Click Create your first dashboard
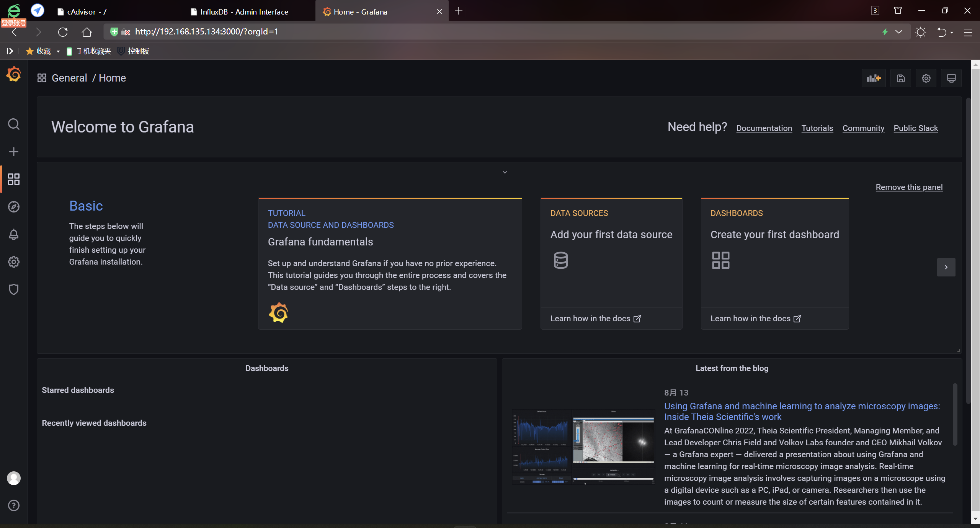The image size is (980, 528). 775,235
